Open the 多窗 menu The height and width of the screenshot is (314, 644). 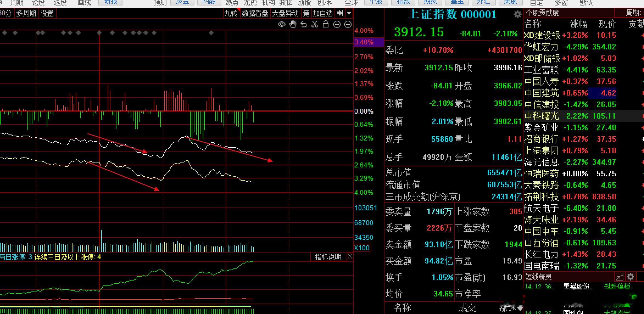point(561,3)
